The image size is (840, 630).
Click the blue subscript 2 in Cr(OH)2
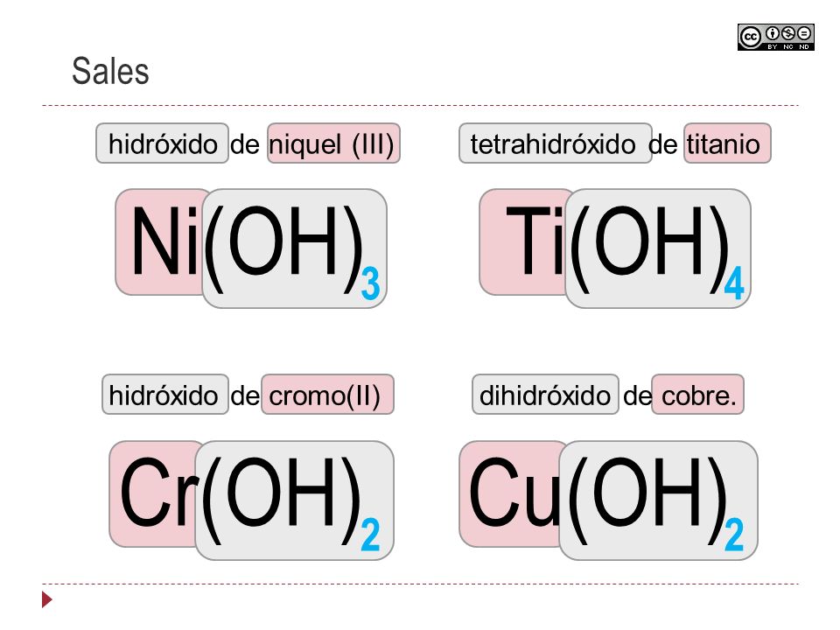coord(370,534)
